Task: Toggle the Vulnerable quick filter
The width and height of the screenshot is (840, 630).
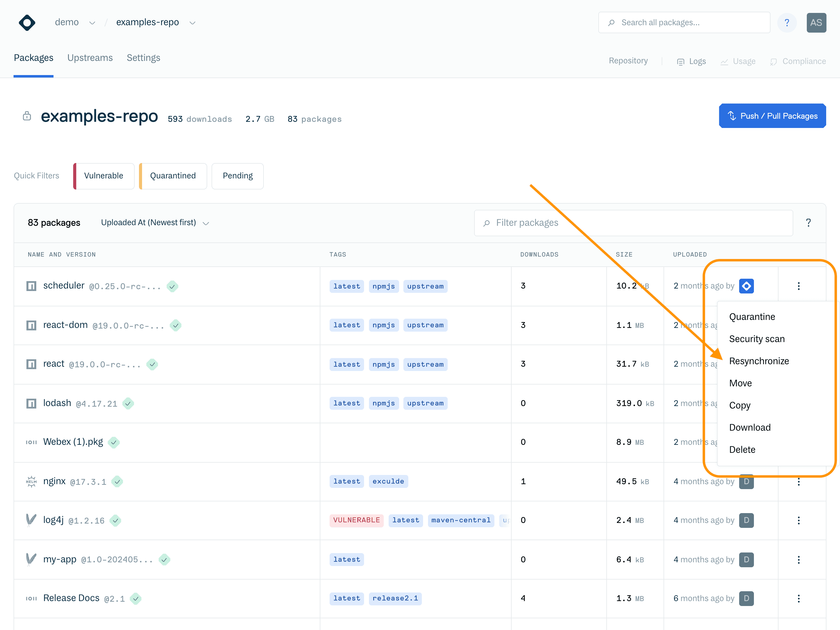Action: 104,176
